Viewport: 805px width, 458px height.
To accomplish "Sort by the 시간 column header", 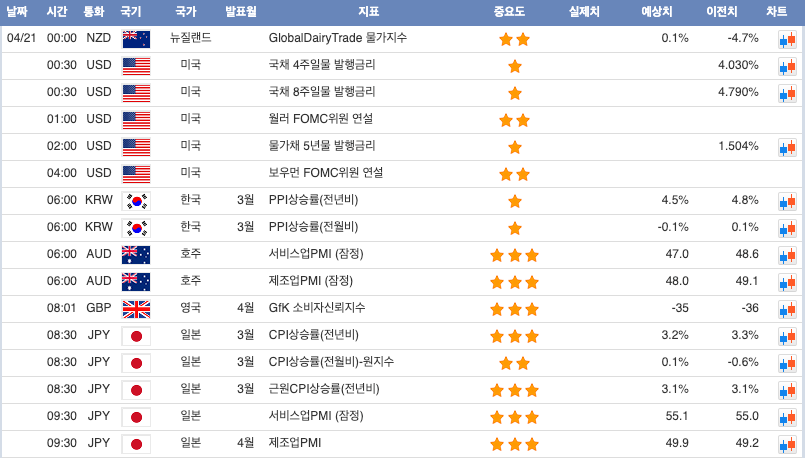I will [x=57, y=12].
